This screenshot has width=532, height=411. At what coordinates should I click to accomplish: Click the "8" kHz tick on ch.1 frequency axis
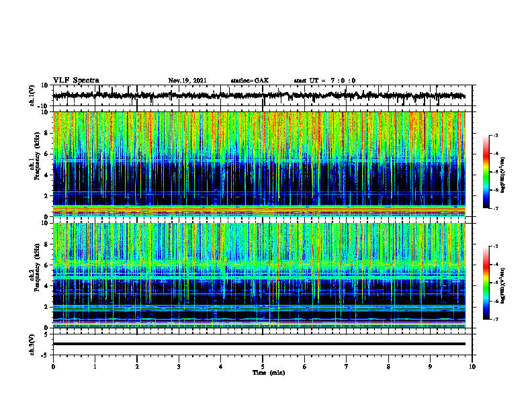46,133
